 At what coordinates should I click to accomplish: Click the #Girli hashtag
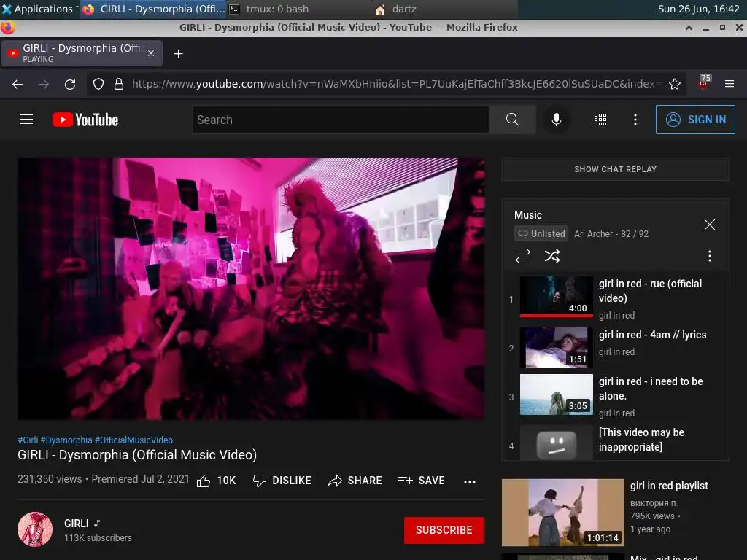[x=28, y=440]
